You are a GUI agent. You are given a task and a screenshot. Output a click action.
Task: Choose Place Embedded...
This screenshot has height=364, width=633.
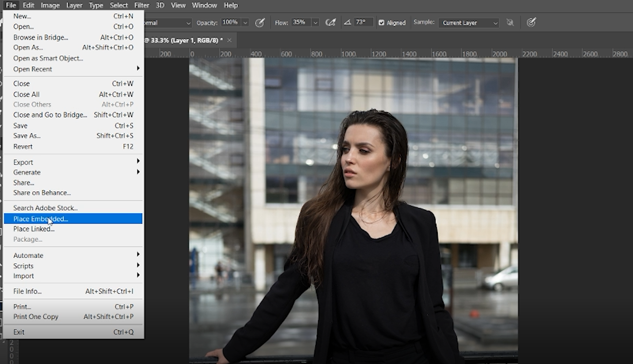pos(73,219)
